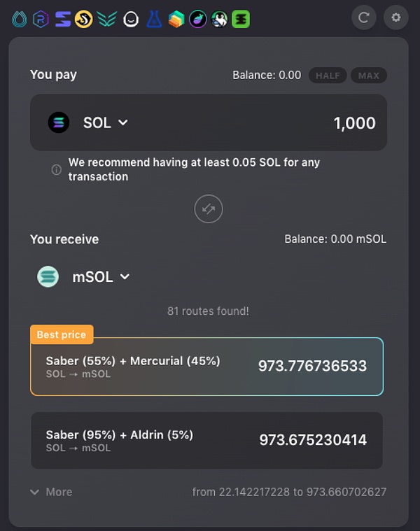Select the Saber + Mercurial best price route
This screenshot has width=420, height=531.
(x=207, y=367)
